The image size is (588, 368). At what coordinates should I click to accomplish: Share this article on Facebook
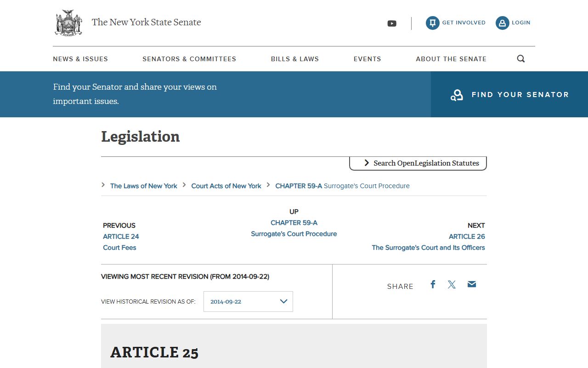coord(433,284)
